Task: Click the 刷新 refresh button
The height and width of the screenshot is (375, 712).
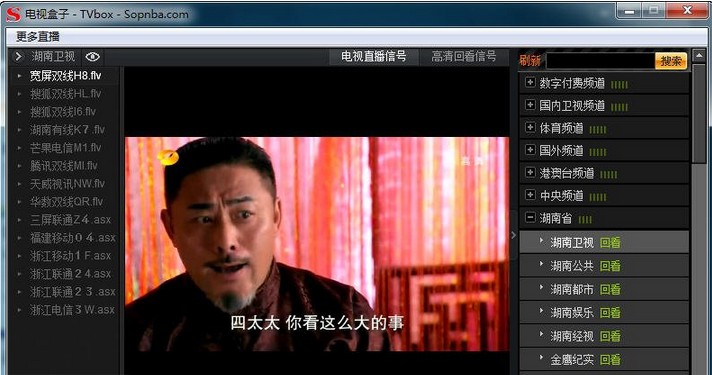Action: point(530,60)
